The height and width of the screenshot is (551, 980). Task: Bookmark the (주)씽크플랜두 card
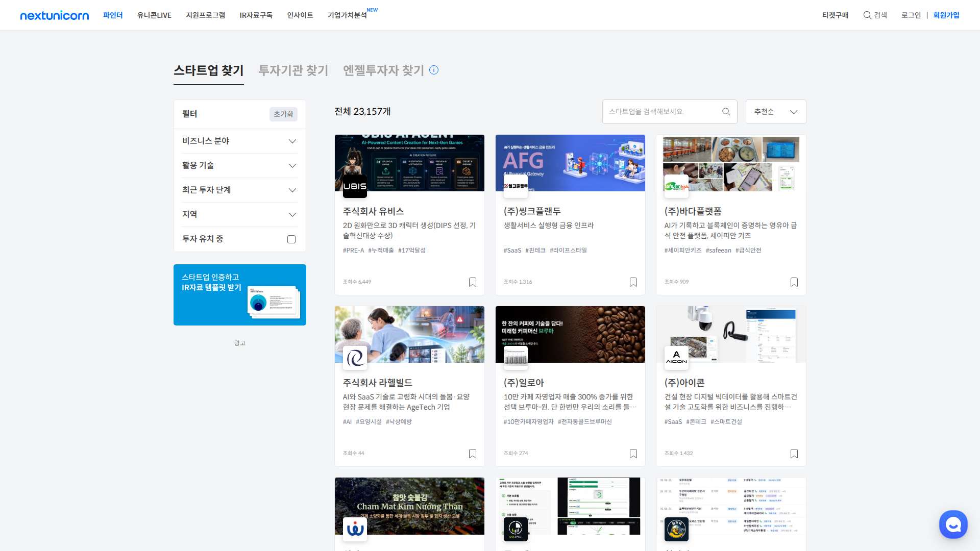point(633,282)
